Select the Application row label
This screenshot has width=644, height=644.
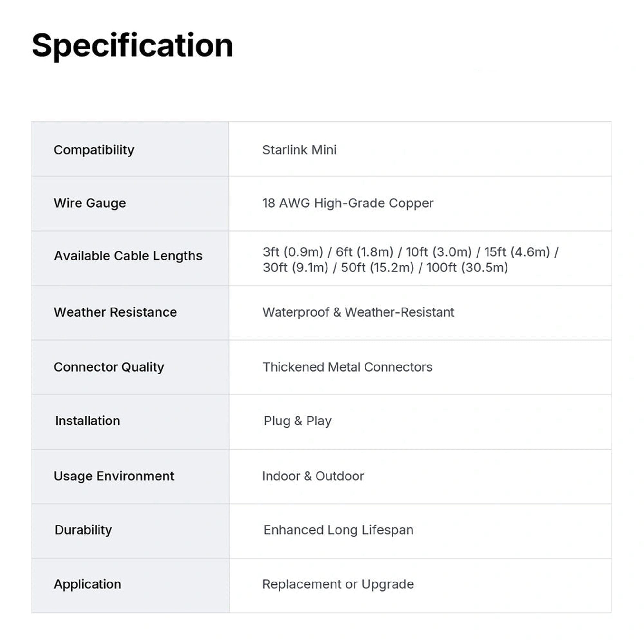coord(88,584)
